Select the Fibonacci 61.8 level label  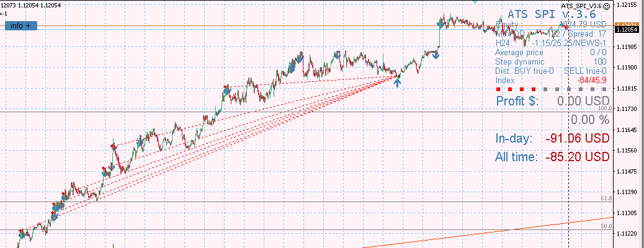[x=606, y=198]
